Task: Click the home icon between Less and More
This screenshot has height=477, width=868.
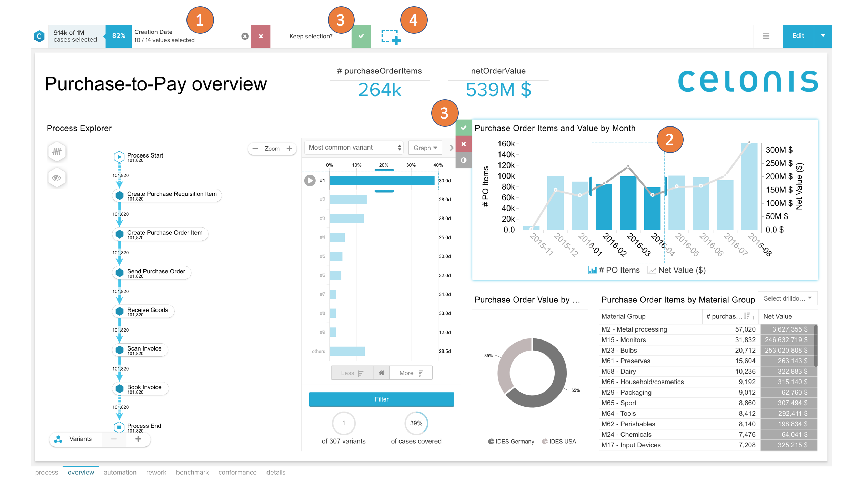Action: [381, 373]
